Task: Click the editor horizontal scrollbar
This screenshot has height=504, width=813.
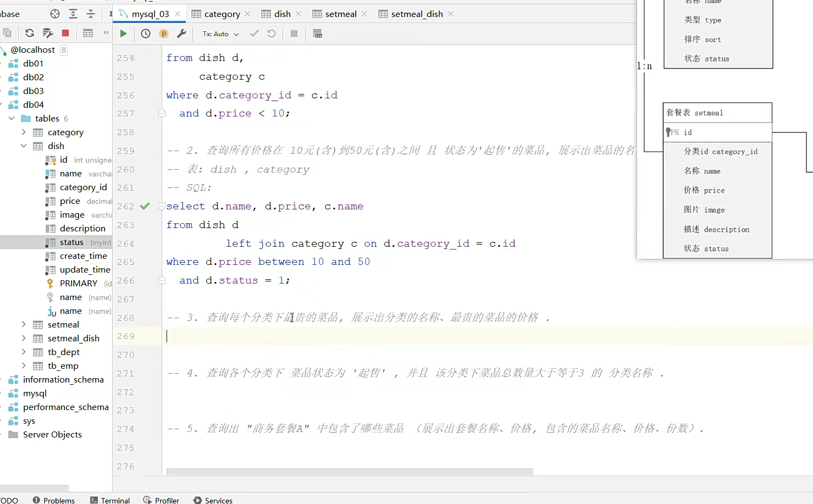Action: [x=350, y=472]
